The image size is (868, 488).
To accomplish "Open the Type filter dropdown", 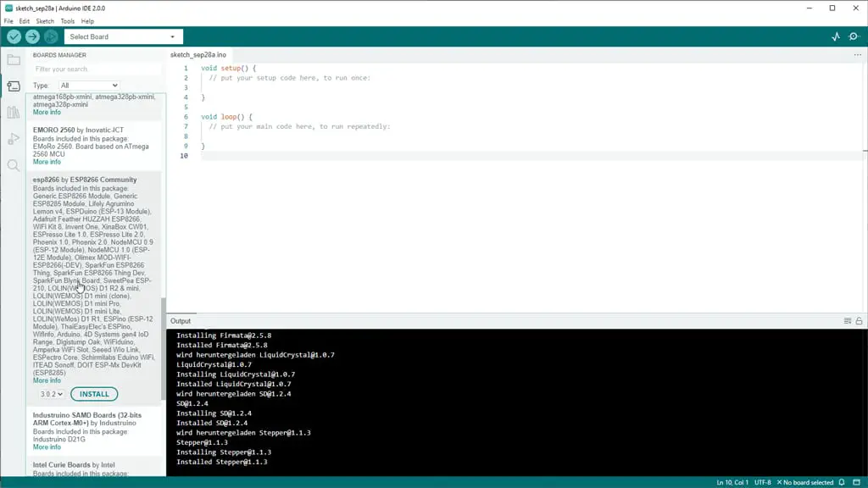I will 88,86.
